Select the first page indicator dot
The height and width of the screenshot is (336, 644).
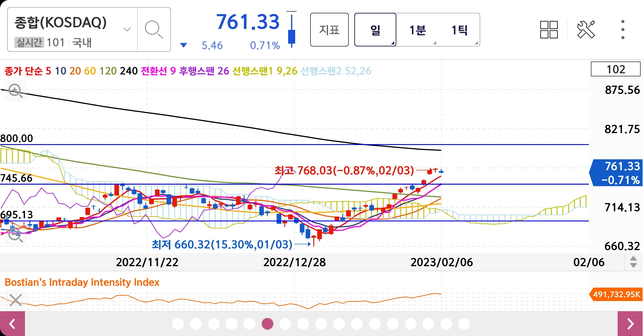tap(178, 324)
